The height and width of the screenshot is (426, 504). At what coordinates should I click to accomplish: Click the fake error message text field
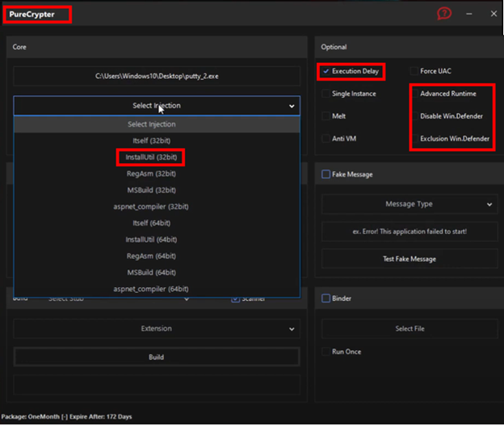coord(408,232)
